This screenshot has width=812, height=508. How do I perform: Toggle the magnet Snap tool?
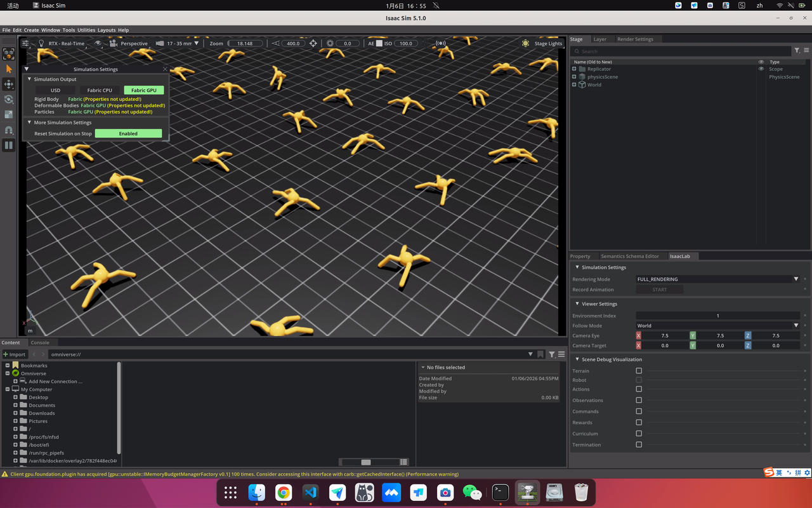coord(9,130)
